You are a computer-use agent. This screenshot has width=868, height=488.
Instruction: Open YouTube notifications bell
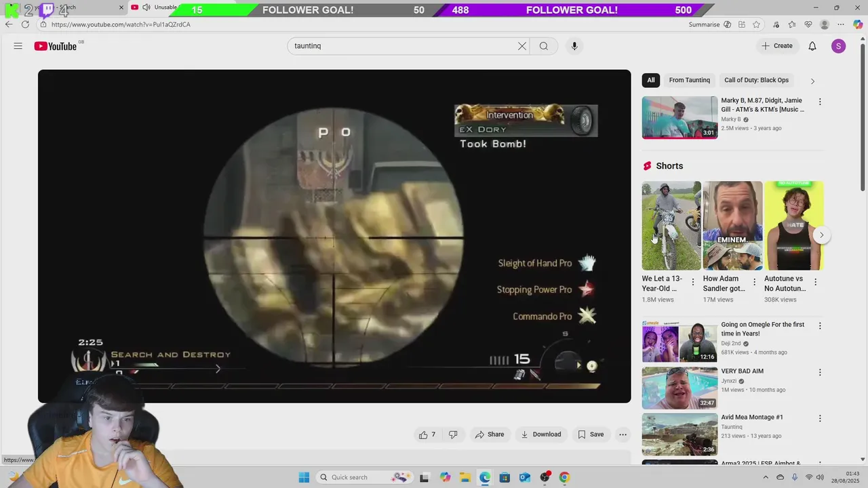click(x=812, y=46)
